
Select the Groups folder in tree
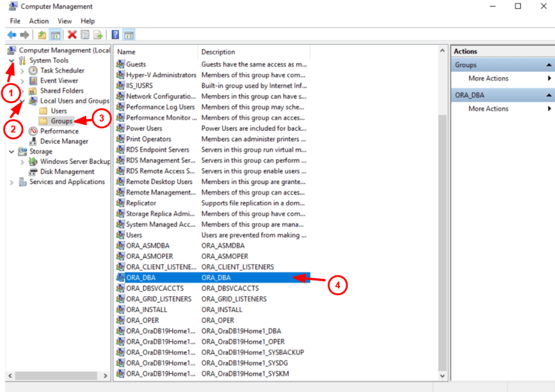pyautogui.click(x=62, y=121)
